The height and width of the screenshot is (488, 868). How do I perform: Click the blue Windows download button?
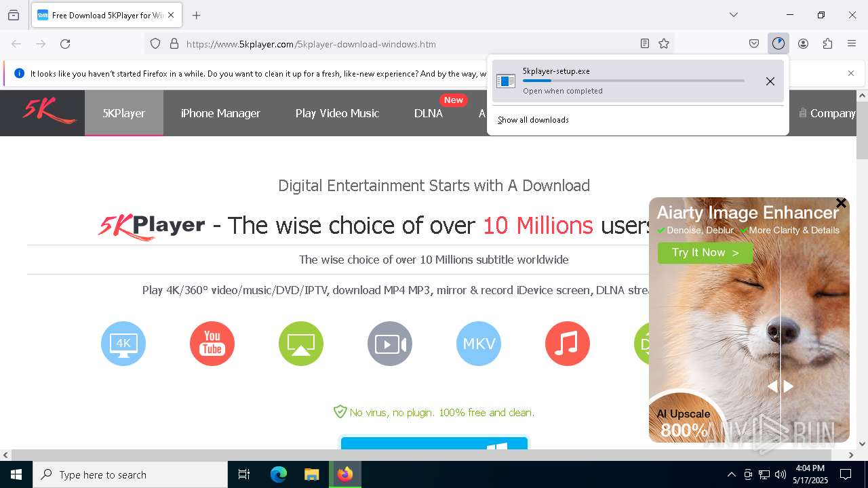[x=434, y=443]
